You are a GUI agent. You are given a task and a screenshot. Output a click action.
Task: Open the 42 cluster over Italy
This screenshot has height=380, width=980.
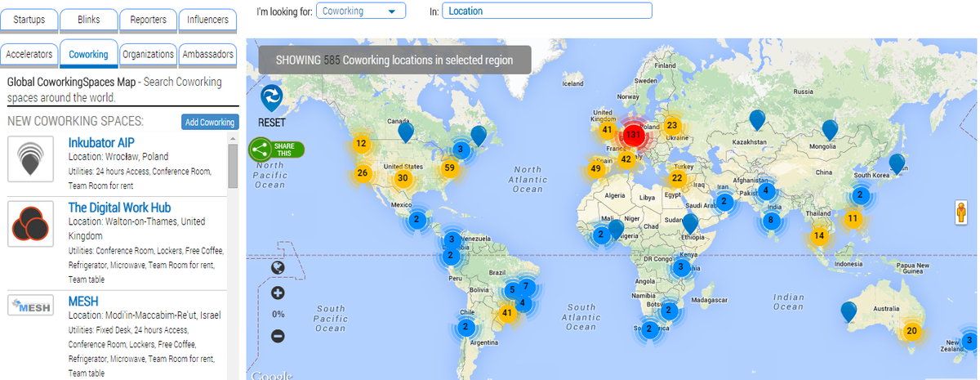pos(626,159)
